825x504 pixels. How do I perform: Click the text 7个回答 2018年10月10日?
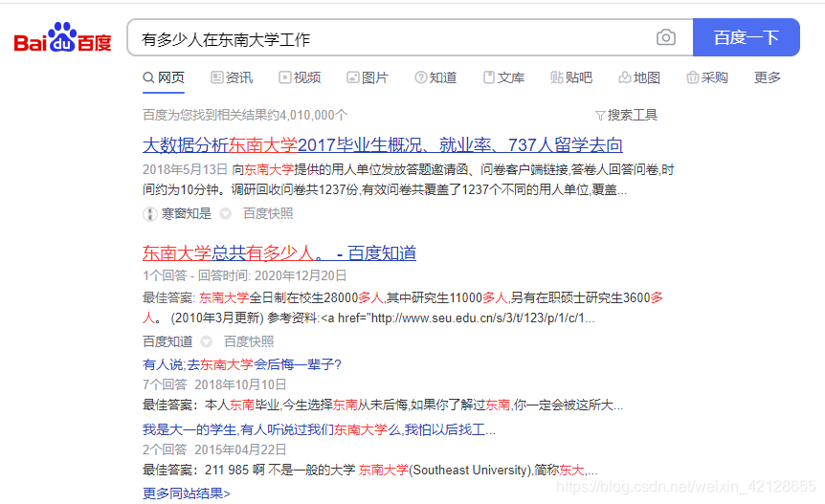point(214,384)
